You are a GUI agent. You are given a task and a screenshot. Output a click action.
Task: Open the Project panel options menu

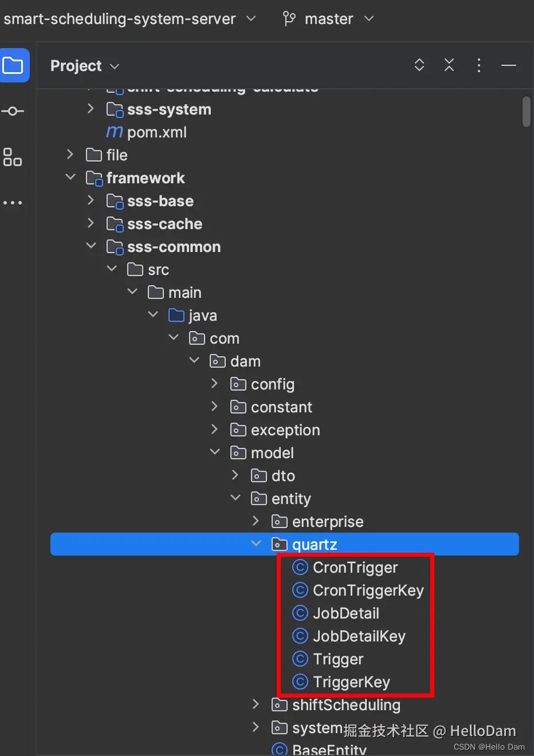pyautogui.click(x=479, y=65)
